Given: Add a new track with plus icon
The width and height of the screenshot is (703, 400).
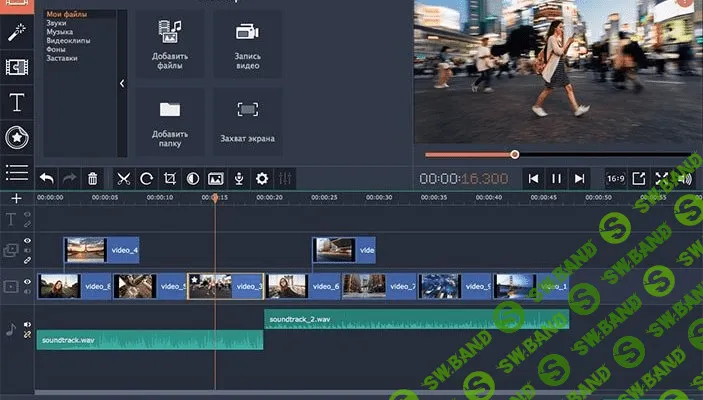Looking at the screenshot, I should pyautogui.click(x=17, y=198).
